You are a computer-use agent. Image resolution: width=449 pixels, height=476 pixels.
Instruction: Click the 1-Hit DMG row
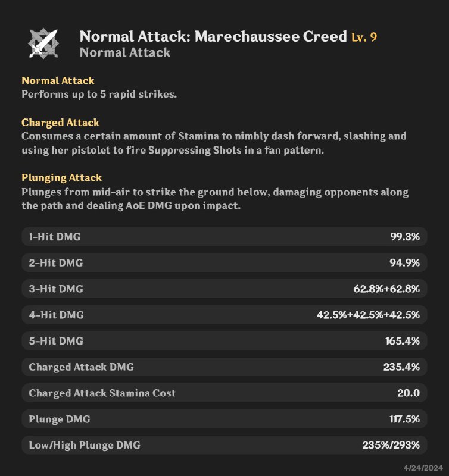(x=224, y=237)
